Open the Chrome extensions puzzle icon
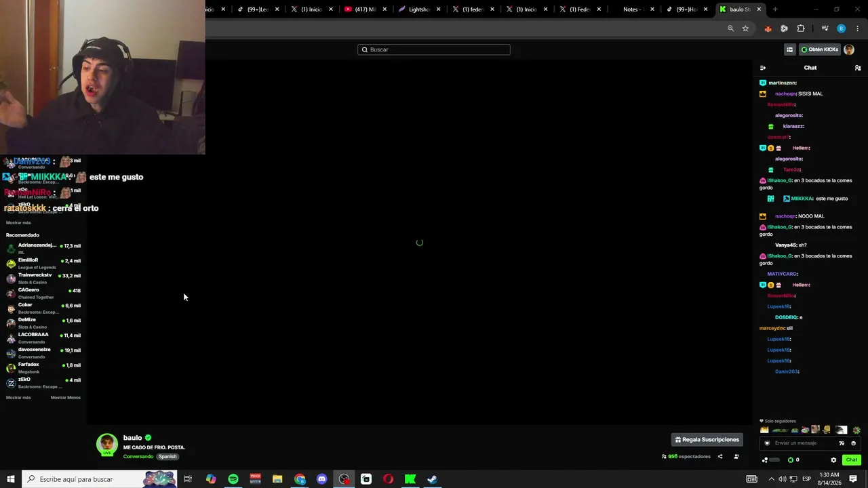 point(801,28)
